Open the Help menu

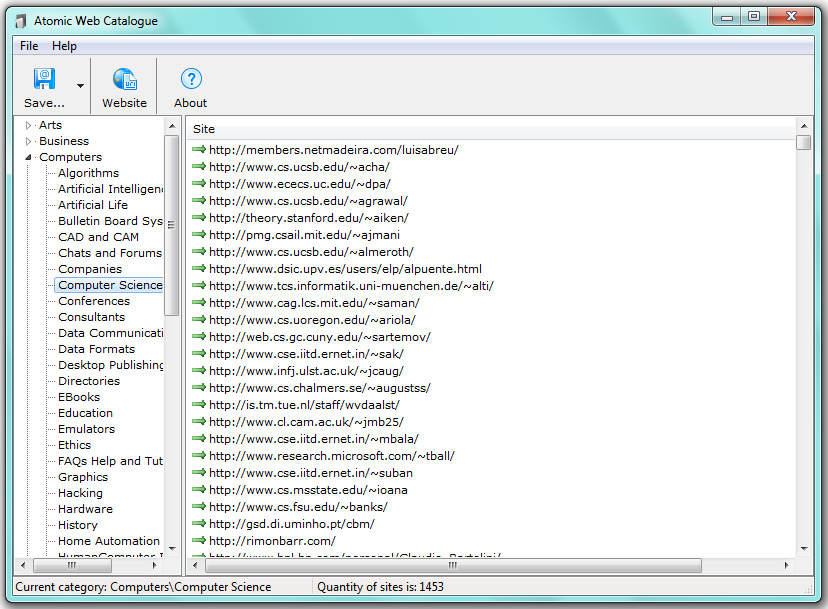[x=64, y=46]
